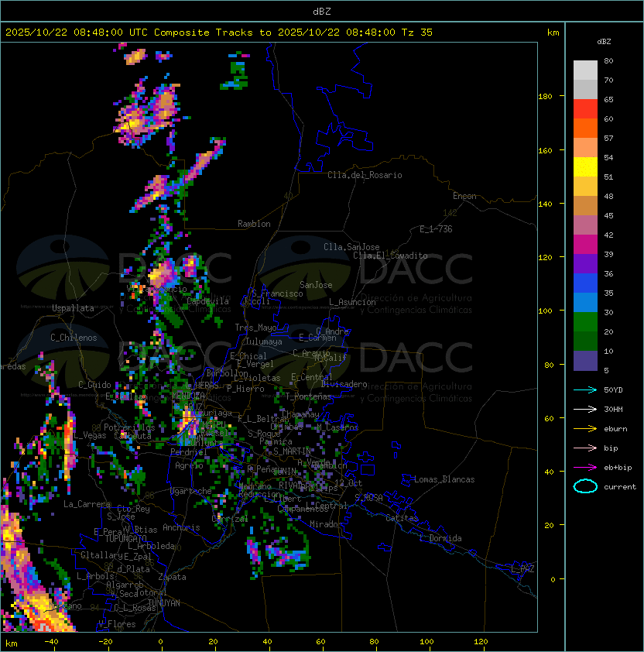Image resolution: width=644 pixels, height=652 pixels.
Task: Select the magenta 39-42 dBZ swatch
Action: tap(585, 245)
